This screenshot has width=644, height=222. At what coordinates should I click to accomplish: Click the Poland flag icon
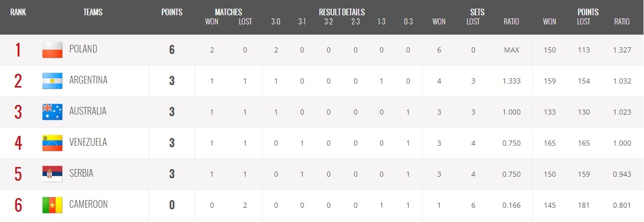coord(52,50)
